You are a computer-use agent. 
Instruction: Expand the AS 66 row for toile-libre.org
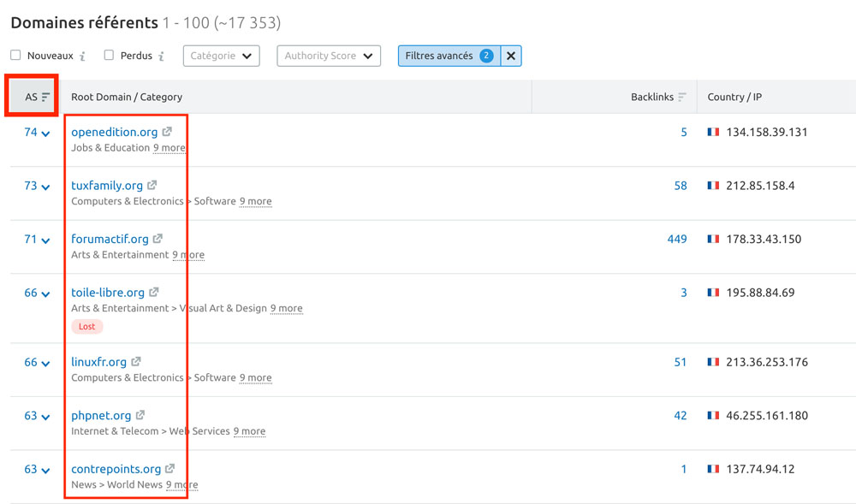coord(37,293)
